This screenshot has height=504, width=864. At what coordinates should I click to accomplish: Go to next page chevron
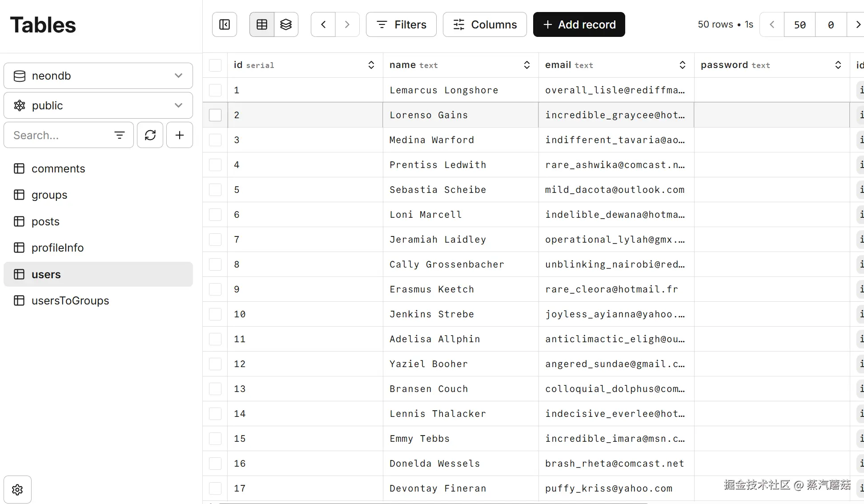click(x=858, y=24)
